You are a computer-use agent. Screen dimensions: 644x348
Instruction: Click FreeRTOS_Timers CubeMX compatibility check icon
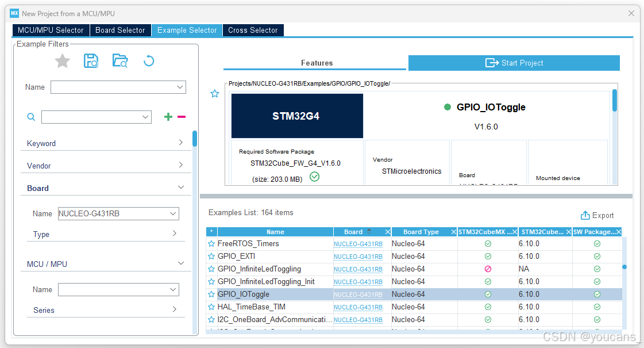[488, 244]
